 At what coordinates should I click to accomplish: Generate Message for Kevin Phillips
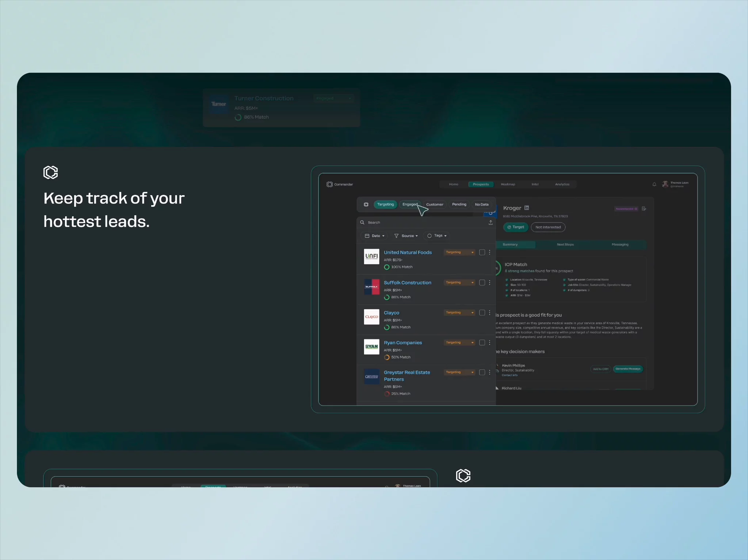(628, 369)
